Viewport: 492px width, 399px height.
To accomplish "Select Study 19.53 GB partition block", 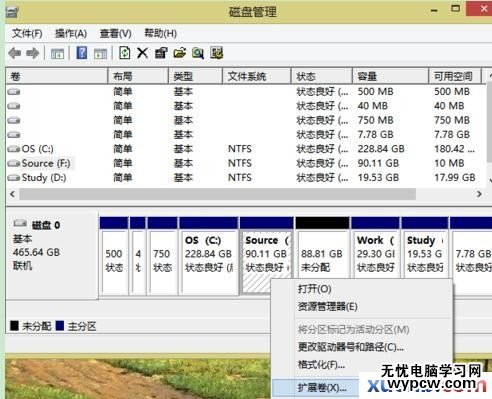I will (425, 248).
